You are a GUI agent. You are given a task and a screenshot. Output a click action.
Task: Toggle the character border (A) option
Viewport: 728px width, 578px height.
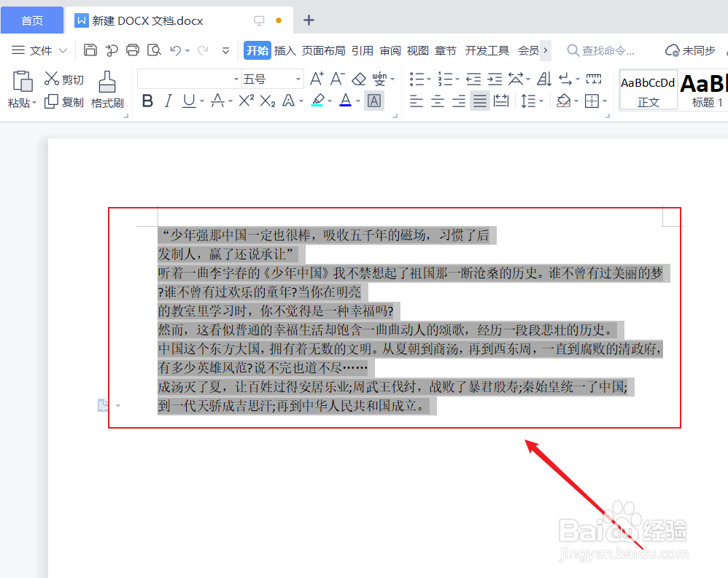click(x=374, y=101)
